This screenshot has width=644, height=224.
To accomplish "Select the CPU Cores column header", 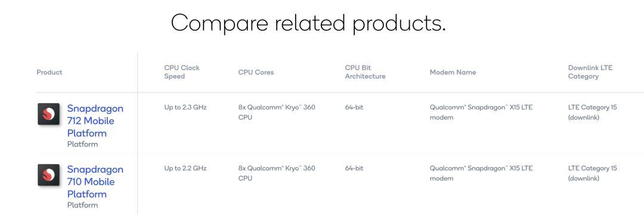I will (x=256, y=72).
